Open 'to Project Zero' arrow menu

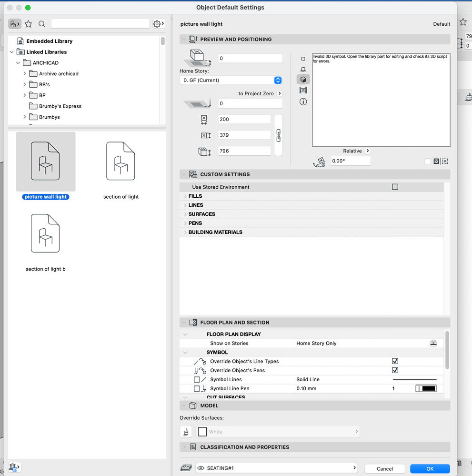[x=280, y=93]
